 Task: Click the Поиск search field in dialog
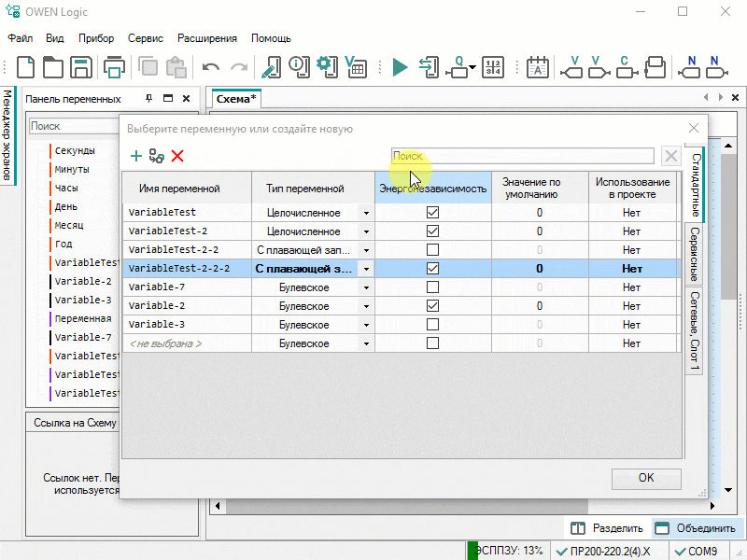click(x=523, y=156)
